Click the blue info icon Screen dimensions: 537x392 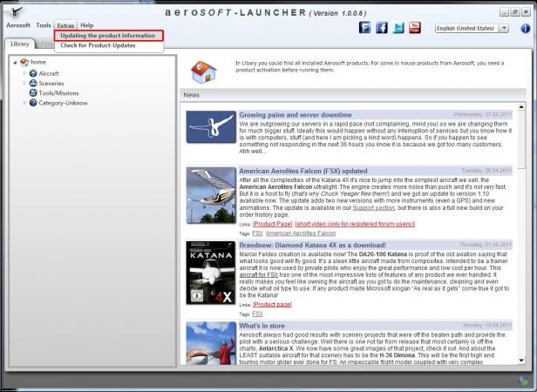526,29
